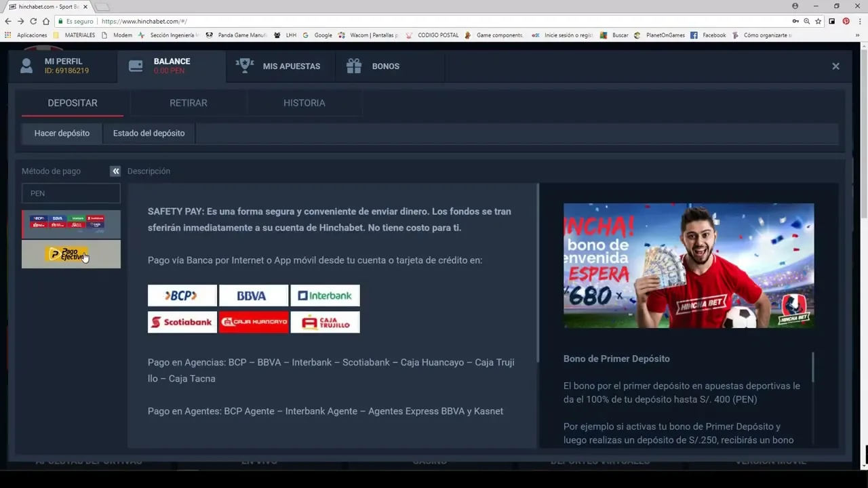Viewport: 868px width, 488px height.
Task: Click the Scotiabank bank logo
Action: 182,322
